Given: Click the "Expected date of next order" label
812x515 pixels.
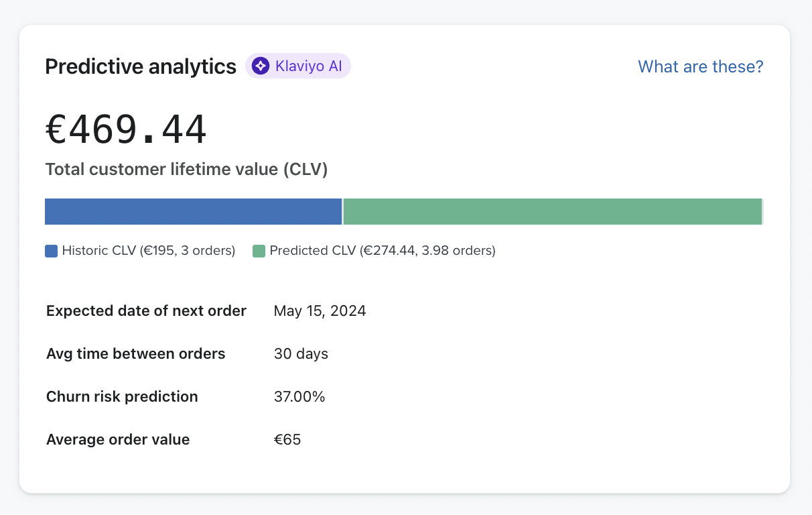Looking at the screenshot, I should click(x=146, y=310).
